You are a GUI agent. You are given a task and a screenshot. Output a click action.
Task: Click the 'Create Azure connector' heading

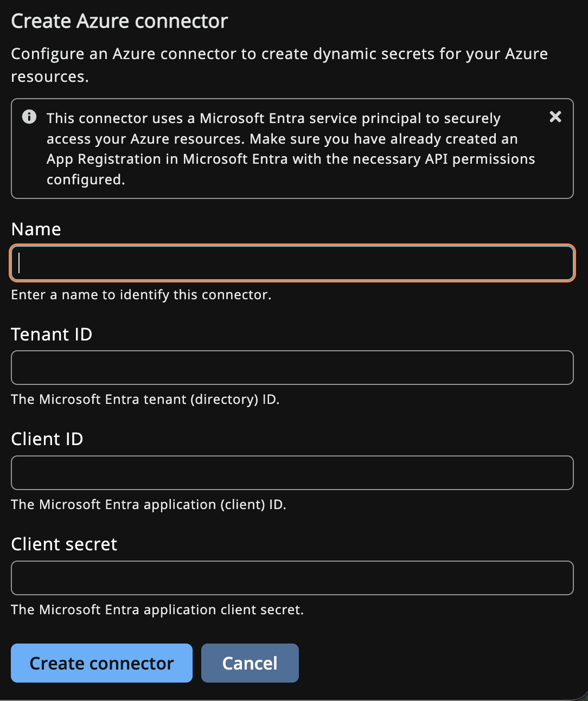pyautogui.click(x=119, y=21)
